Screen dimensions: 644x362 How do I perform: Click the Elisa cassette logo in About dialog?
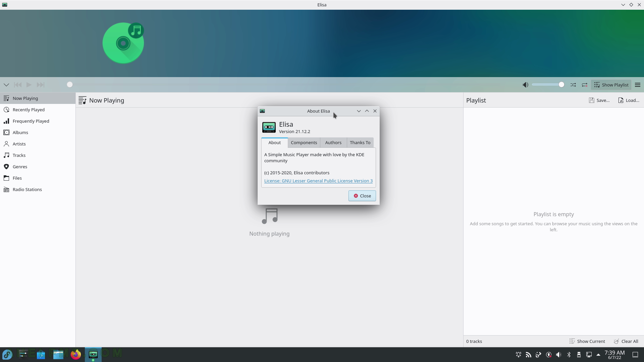click(x=269, y=127)
